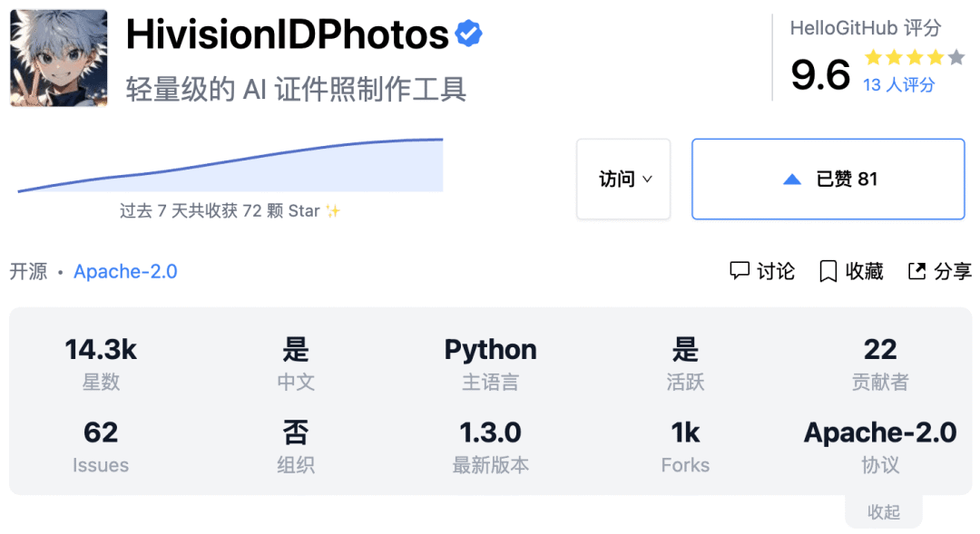Click the chevron next to 访问
Screen dimensions: 980x534
(648, 180)
